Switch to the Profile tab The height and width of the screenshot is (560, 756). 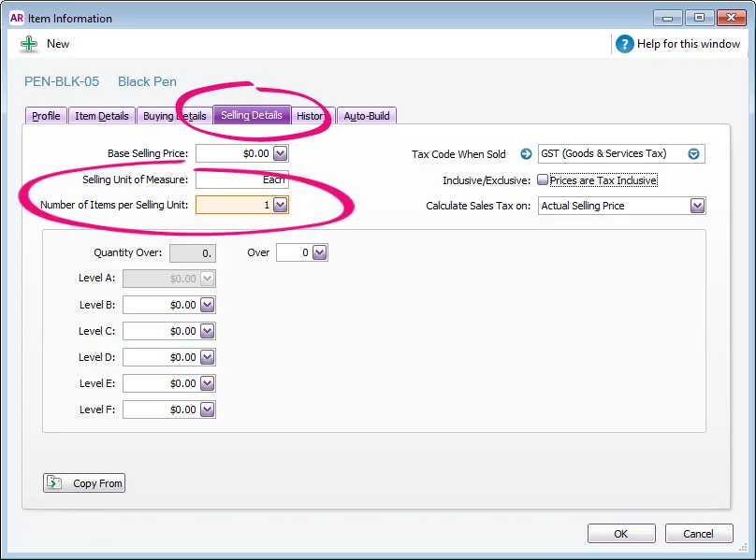click(46, 116)
